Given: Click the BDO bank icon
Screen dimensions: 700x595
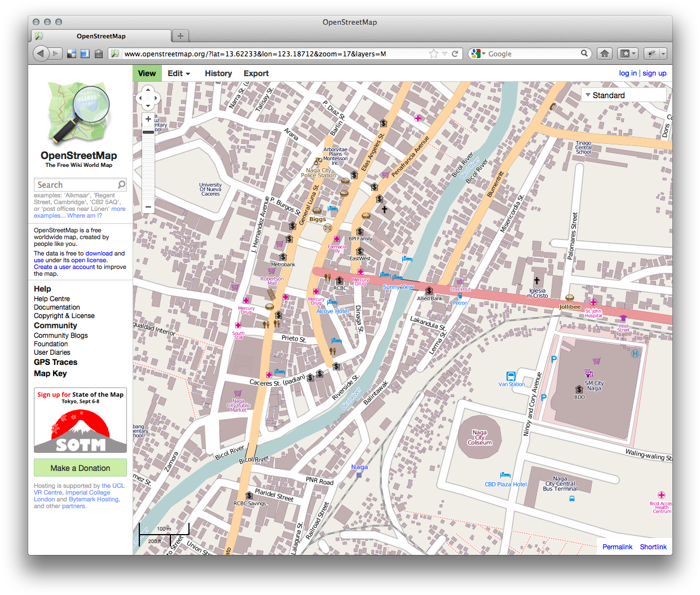Looking at the screenshot, I should click(579, 390).
